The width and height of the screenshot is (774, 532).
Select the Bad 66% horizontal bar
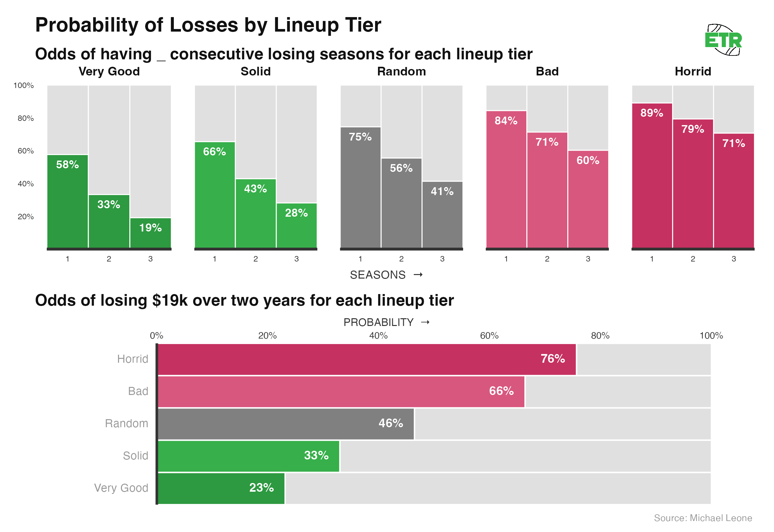(341, 391)
